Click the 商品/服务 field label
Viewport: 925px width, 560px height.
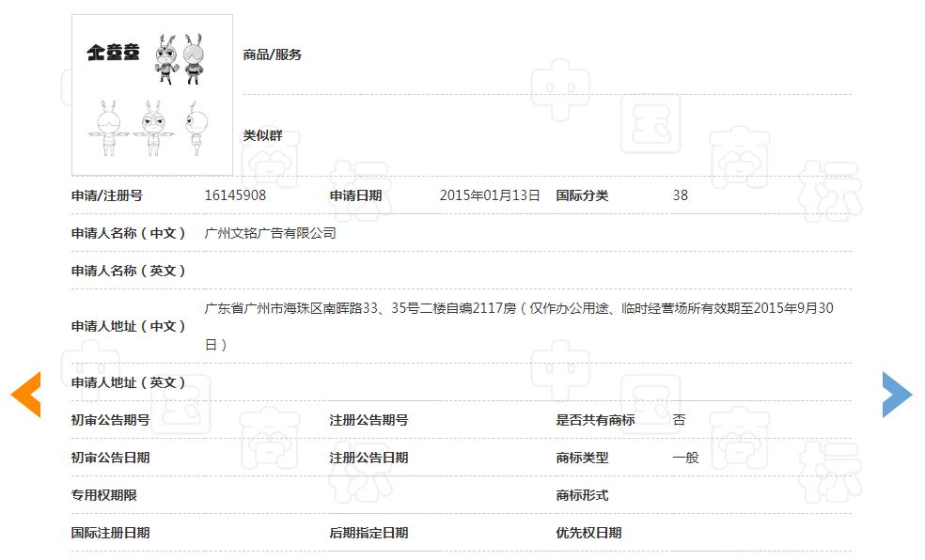(x=270, y=54)
